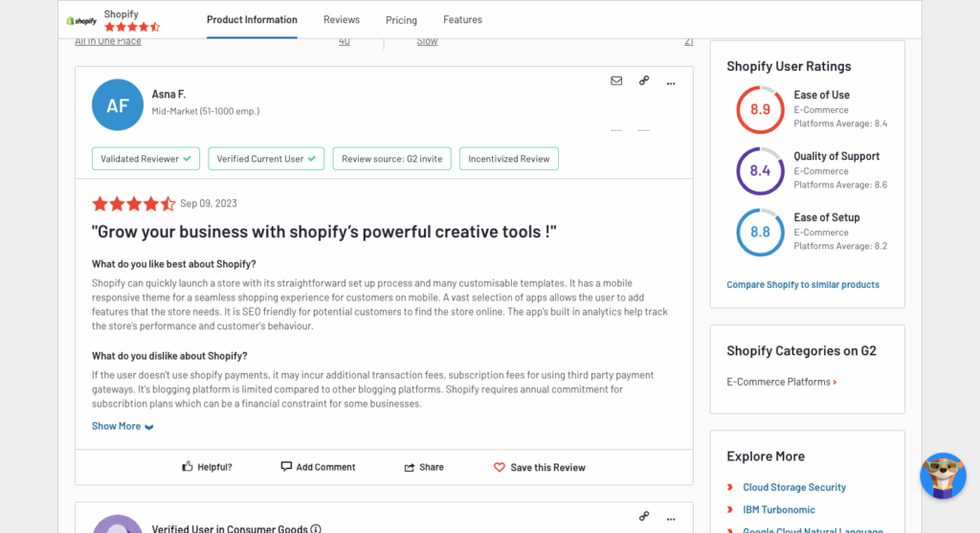This screenshot has width=980, height=533.
Task: Share this review
Action: [424, 467]
